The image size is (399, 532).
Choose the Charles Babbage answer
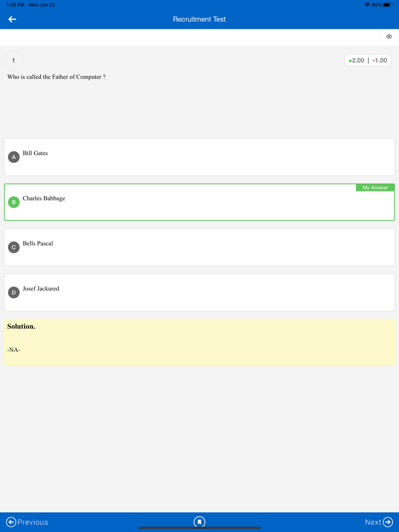pos(44,198)
